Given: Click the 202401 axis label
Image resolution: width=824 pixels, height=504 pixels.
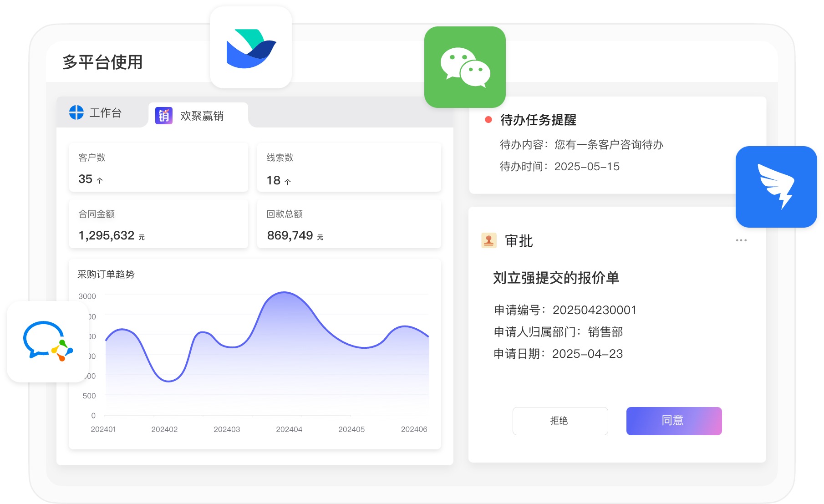Looking at the screenshot, I should [x=103, y=429].
